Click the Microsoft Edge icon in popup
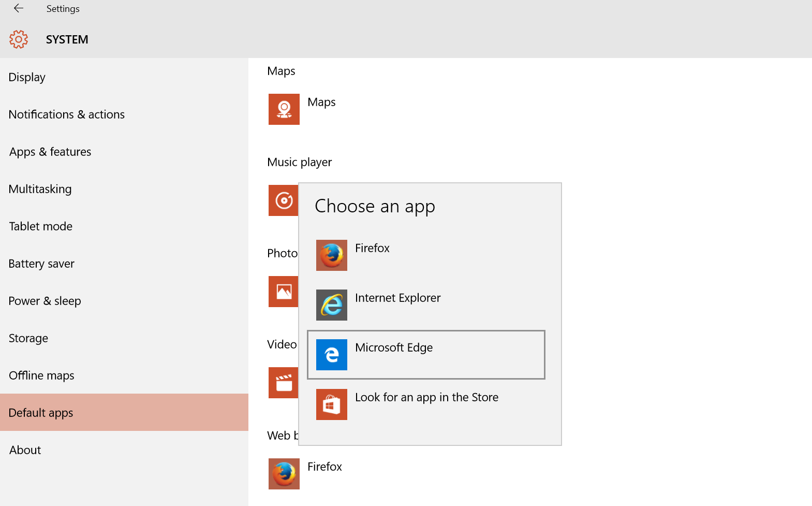The height and width of the screenshot is (506, 812). coord(332,355)
